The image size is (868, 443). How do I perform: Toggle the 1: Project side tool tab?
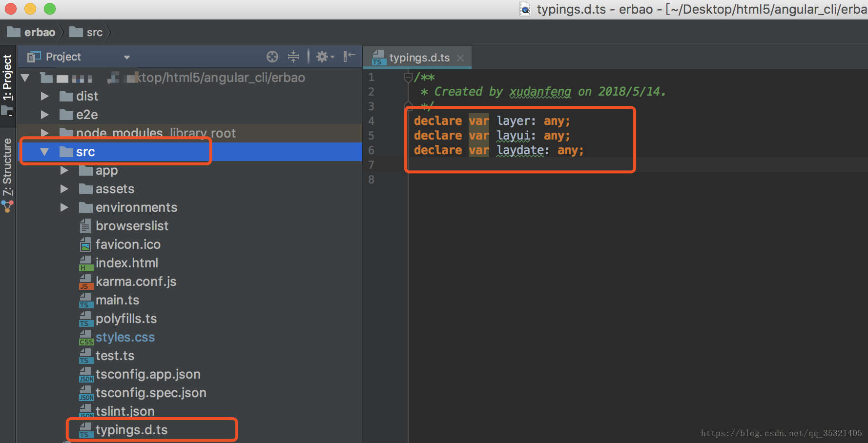coord(7,77)
